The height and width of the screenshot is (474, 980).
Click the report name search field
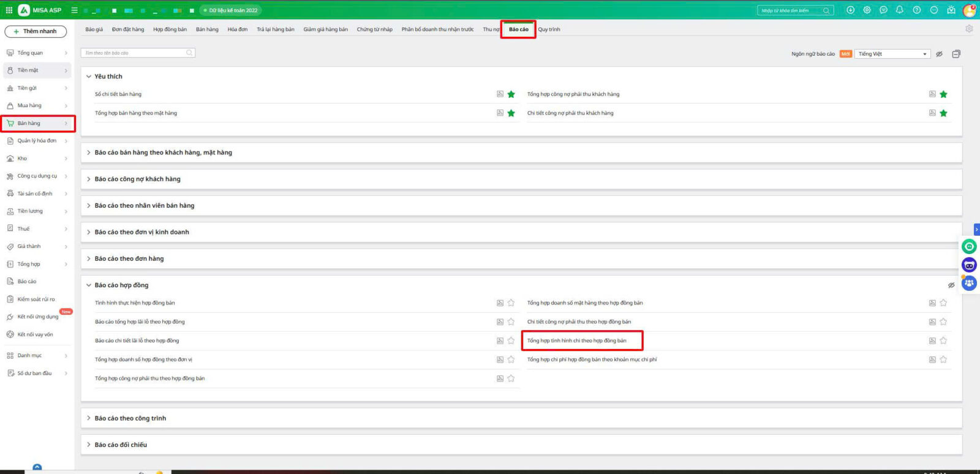pyautogui.click(x=135, y=53)
